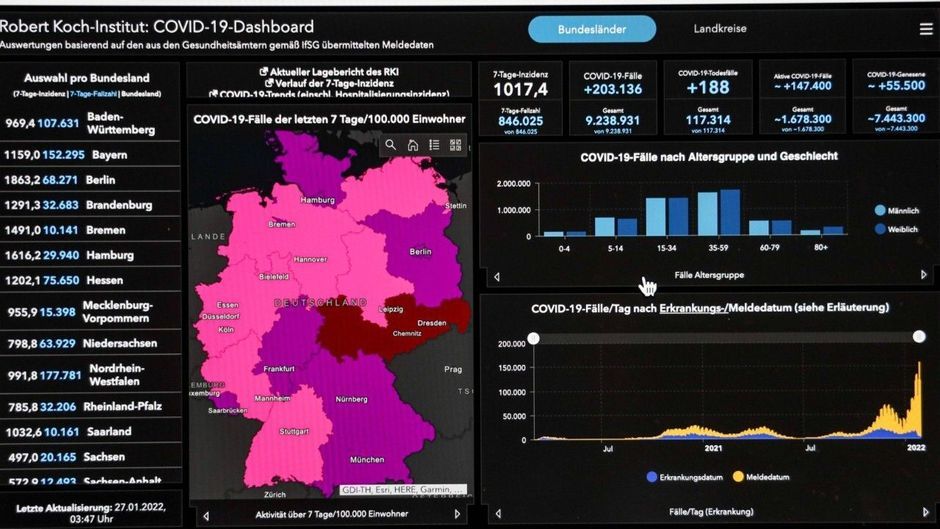
Task: Click the COVID-19-Genesene ~+55.500 indicator
Action: coord(896,81)
